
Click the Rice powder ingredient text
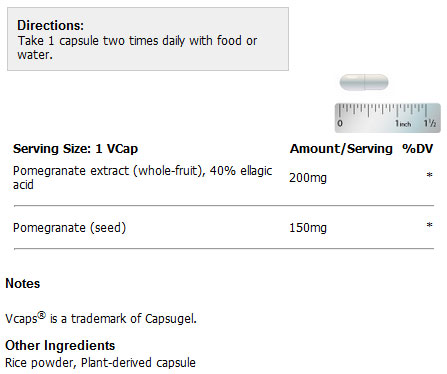(39, 363)
